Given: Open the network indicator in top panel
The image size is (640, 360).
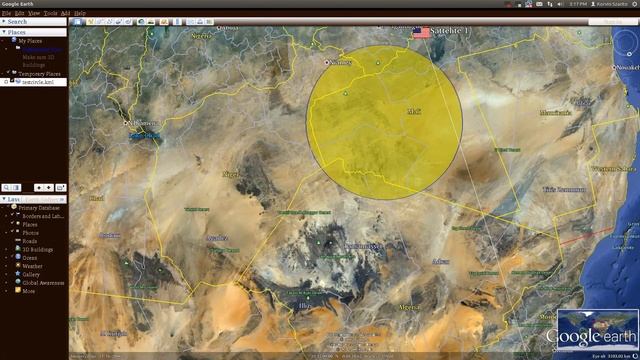Looking at the screenshot, I should [x=550, y=4].
